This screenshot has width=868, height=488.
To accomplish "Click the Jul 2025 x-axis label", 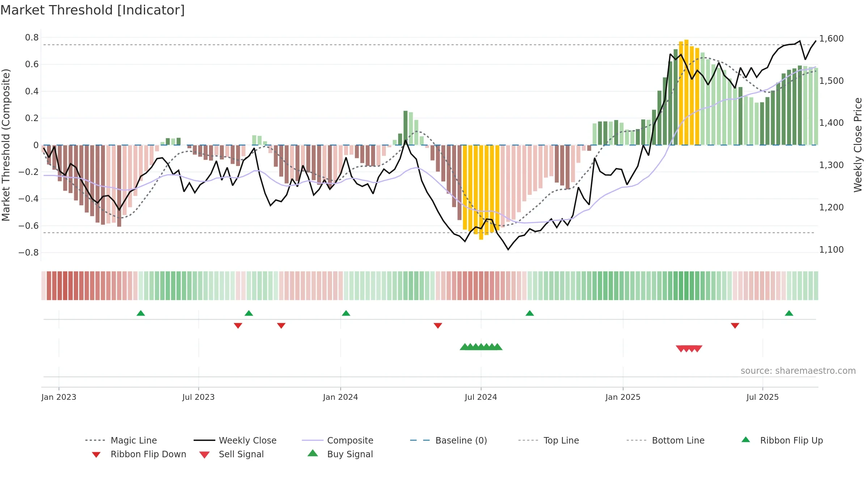I will [x=763, y=397].
